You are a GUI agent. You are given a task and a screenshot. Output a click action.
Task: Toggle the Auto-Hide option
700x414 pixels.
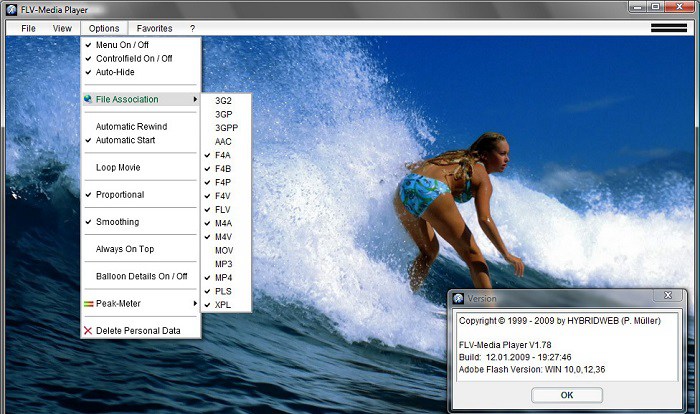(x=117, y=72)
